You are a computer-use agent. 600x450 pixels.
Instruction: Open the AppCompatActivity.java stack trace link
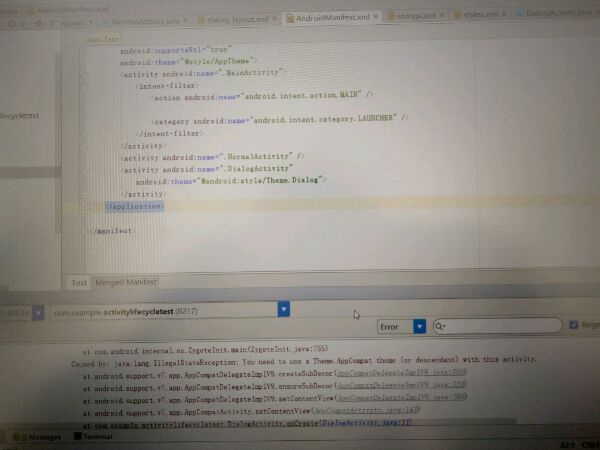pos(366,410)
